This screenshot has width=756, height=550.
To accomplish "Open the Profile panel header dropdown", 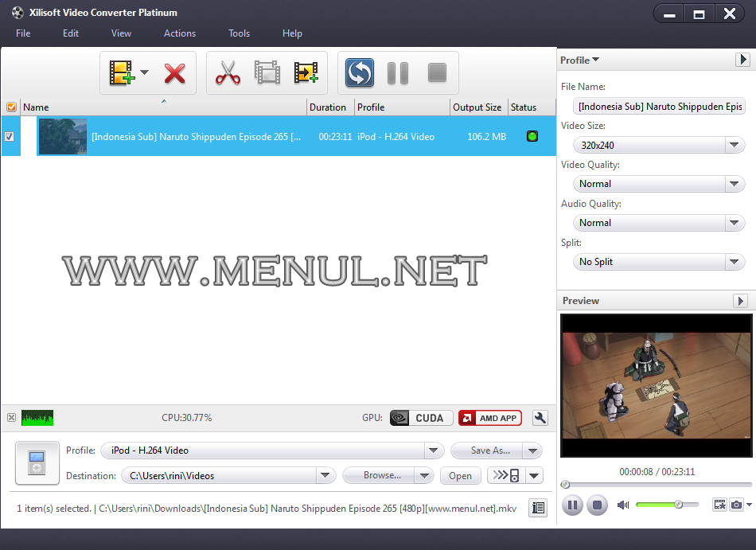I will [579, 60].
